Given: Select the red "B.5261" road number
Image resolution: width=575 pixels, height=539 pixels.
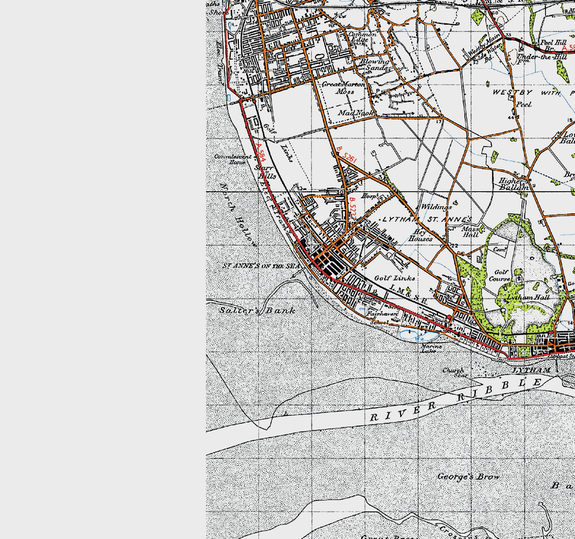Looking at the screenshot, I should pos(347,154).
